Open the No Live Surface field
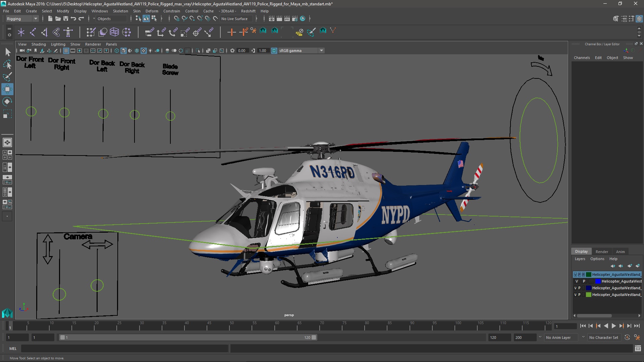Viewport: 644px width, 362px height. point(237,19)
